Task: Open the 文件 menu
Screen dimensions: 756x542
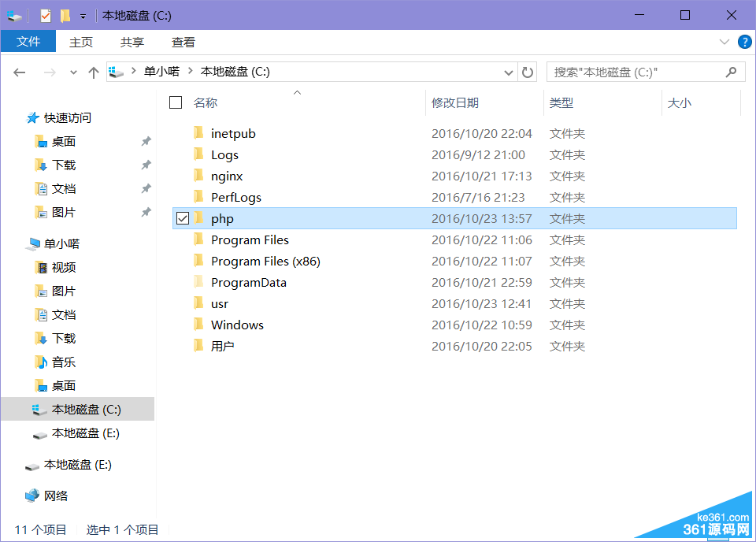Action: click(28, 42)
